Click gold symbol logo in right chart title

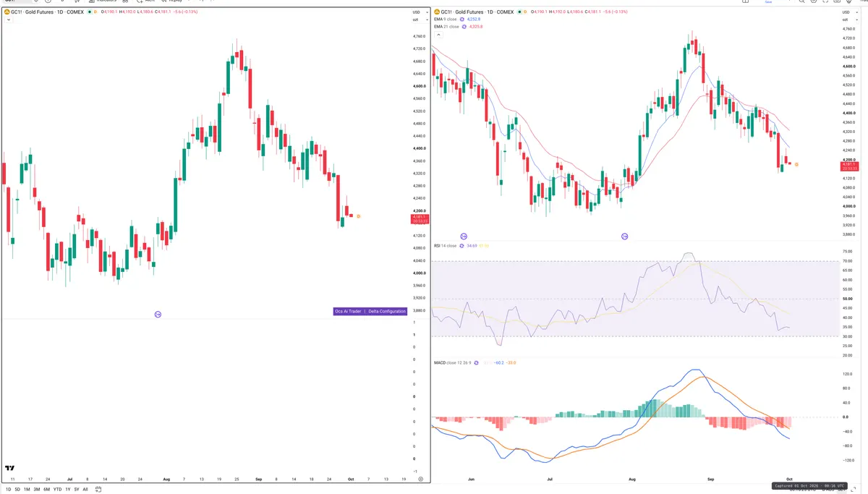[x=435, y=12]
